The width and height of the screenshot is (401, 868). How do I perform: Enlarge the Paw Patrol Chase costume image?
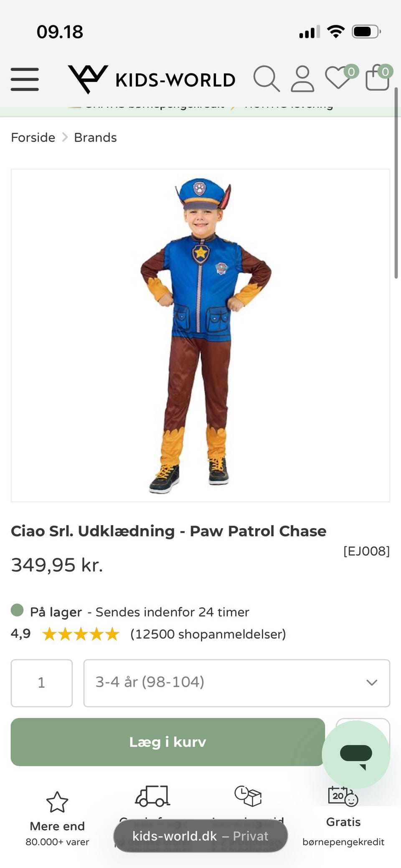point(200,335)
